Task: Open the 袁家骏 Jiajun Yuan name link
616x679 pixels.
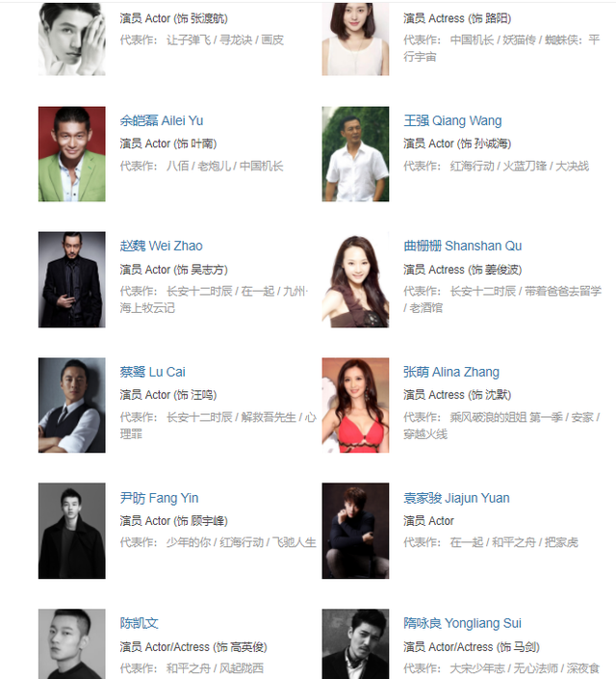Action: click(x=456, y=498)
